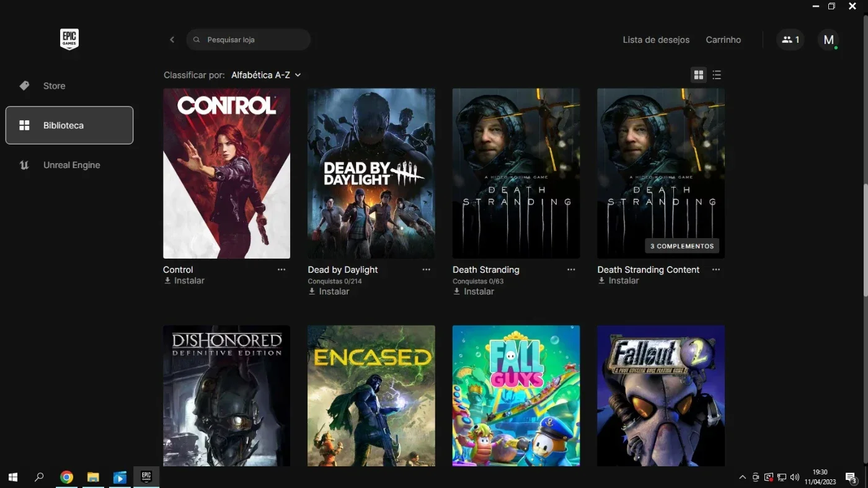This screenshot has height=488, width=868.
Task: Click the 3 Complementos badge
Action: point(682,246)
